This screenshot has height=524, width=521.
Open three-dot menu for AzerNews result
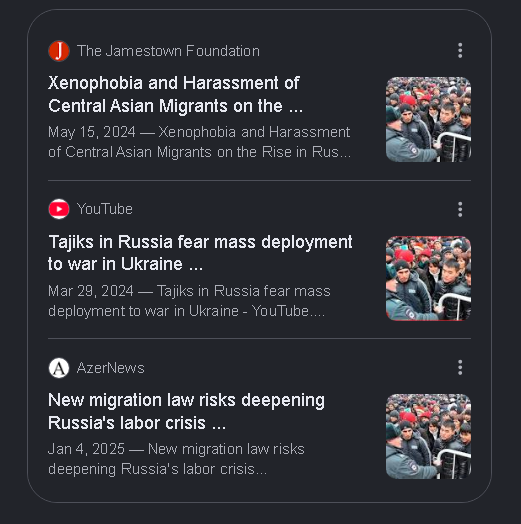(x=460, y=368)
